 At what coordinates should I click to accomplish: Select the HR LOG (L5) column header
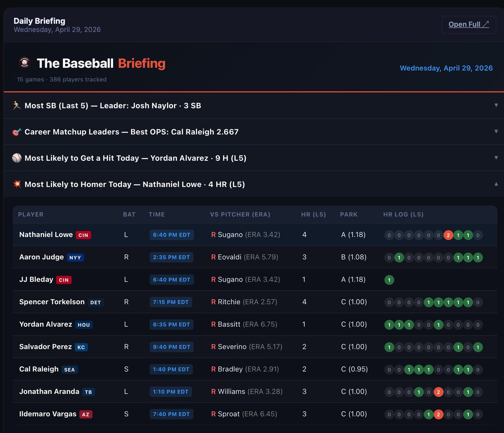(x=404, y=214)
